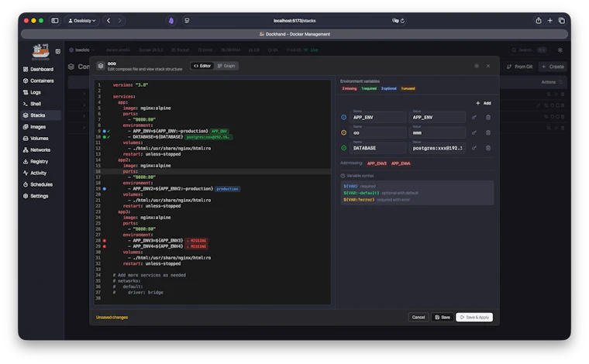Add missing variable APP_ENV4

click(401, 163)
